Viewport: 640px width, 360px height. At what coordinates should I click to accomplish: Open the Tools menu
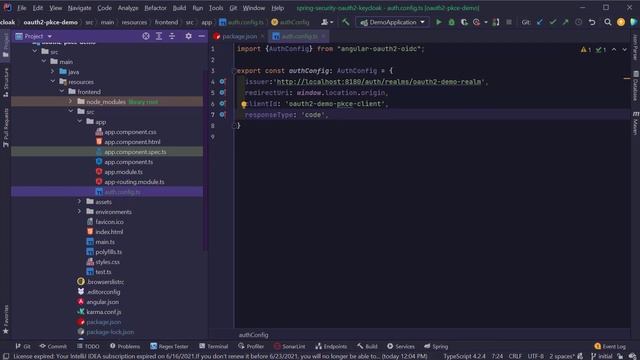(x=216, y=8)
